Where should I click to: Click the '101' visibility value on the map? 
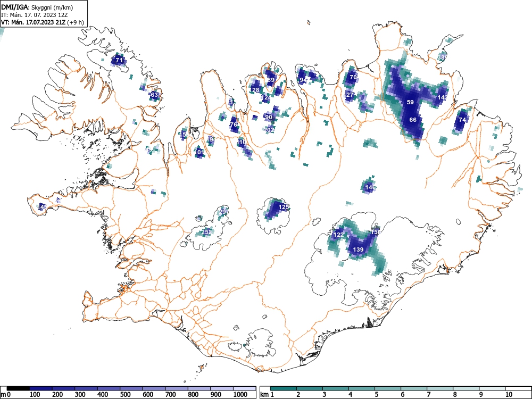click(199, 152)
